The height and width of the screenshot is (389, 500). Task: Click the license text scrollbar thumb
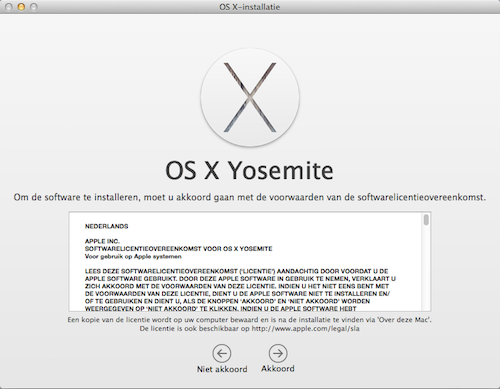[x=426, y=220]
